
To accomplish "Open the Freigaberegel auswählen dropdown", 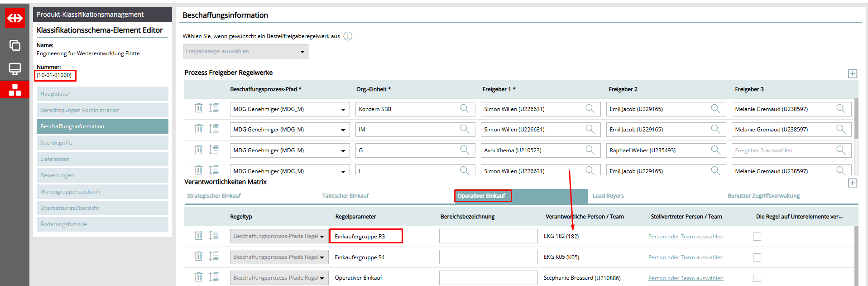I will pyautogui.click(x=246, y=51).
